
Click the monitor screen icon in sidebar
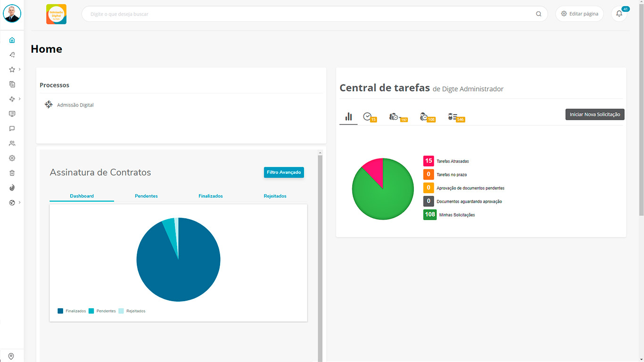(x=12, y=114)
